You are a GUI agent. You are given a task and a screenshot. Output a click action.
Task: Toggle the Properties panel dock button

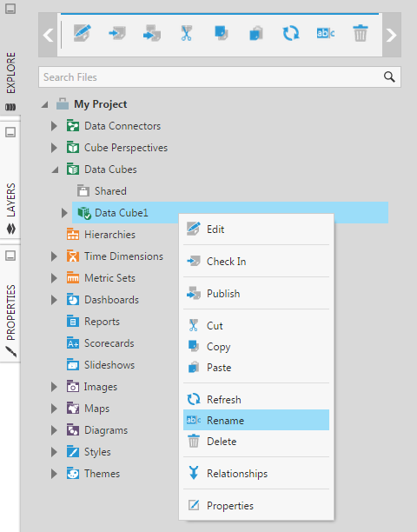[10, 256]
